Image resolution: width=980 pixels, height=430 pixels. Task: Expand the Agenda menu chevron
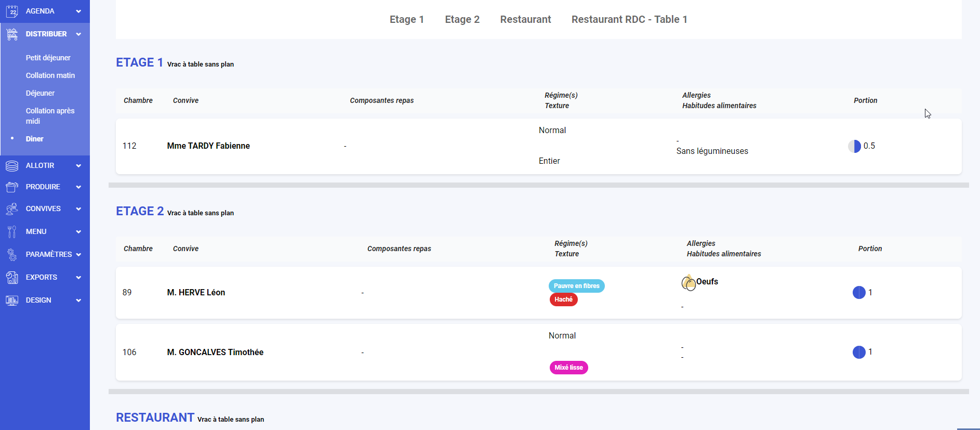point(78,11)
